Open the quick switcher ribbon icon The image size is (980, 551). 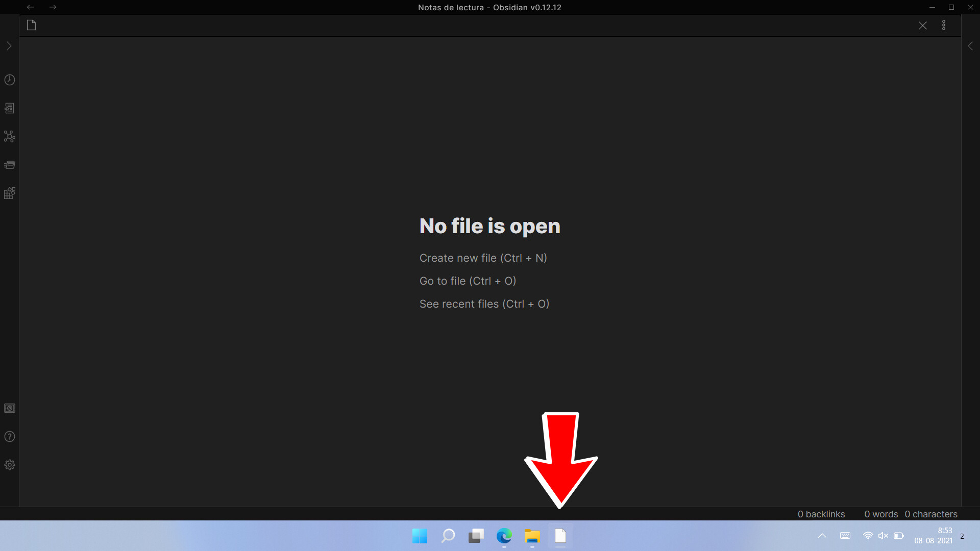pos(10,108)
